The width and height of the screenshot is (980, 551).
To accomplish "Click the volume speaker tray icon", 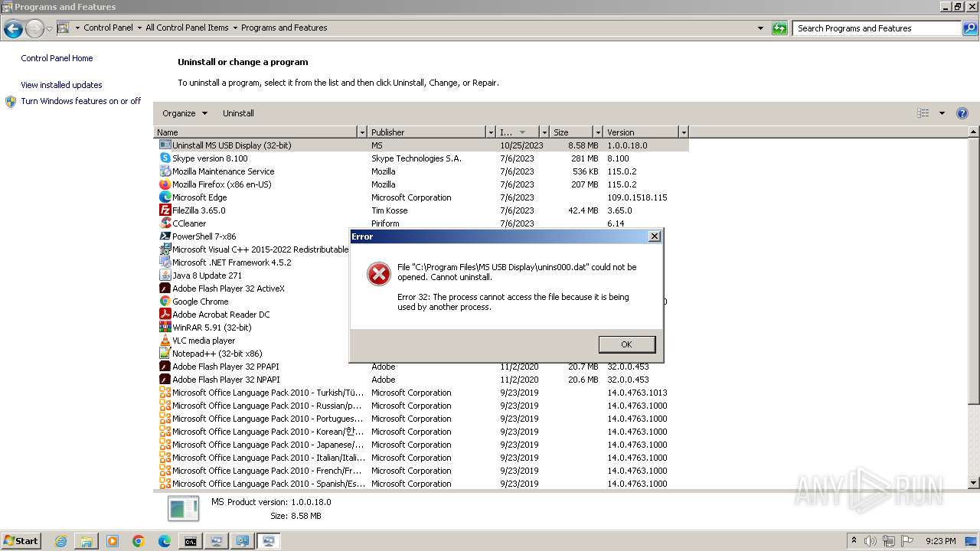I will 871,541.
